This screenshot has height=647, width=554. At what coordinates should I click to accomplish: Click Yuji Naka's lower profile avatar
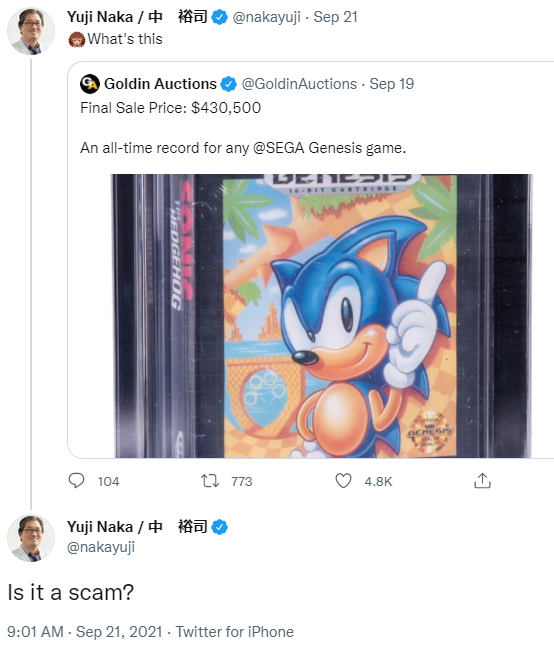(31, 538)
